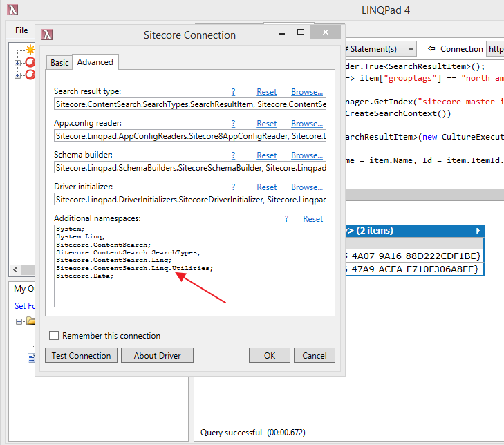The height and width of the screenshot is (445, 504).
Task: Click the lambda icon in Sitecore Connection title bar
Action: coord(47,35)
